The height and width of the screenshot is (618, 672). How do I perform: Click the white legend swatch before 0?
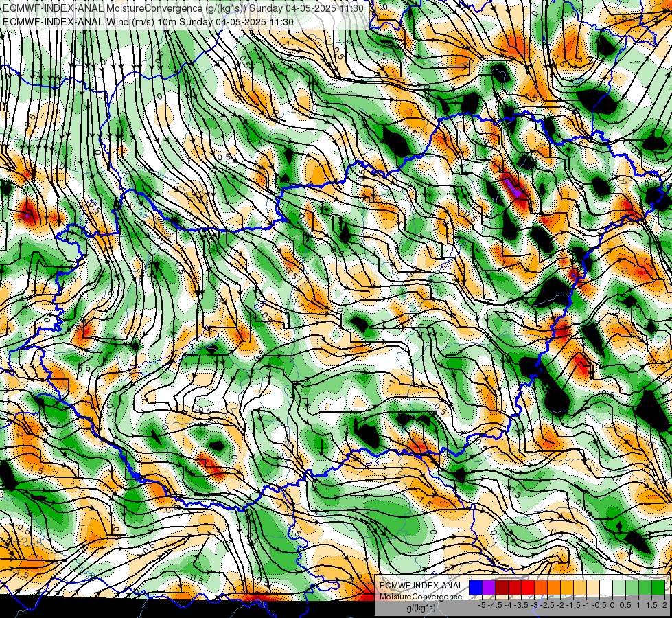(x=606, y=587)
